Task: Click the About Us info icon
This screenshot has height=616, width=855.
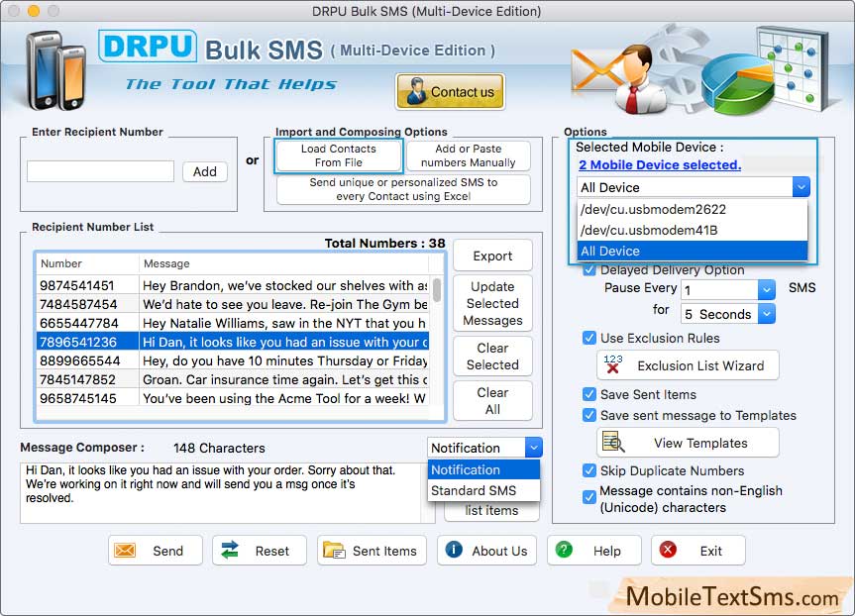Action: click(454, 550)
